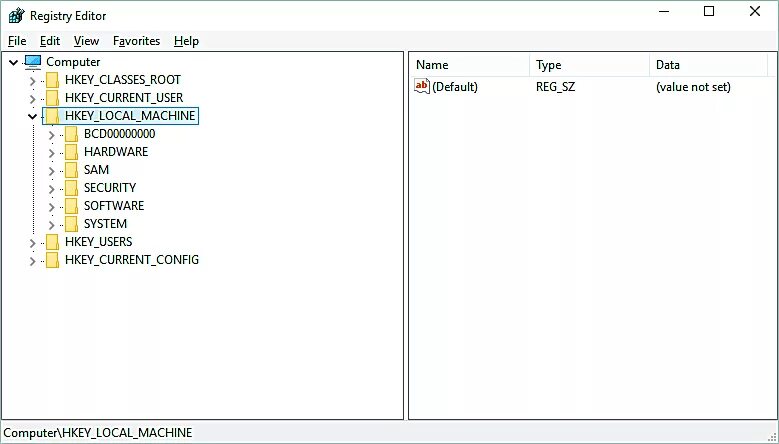Click the Type column header
The height and width of the screenshot is (444, 779).
589,65
